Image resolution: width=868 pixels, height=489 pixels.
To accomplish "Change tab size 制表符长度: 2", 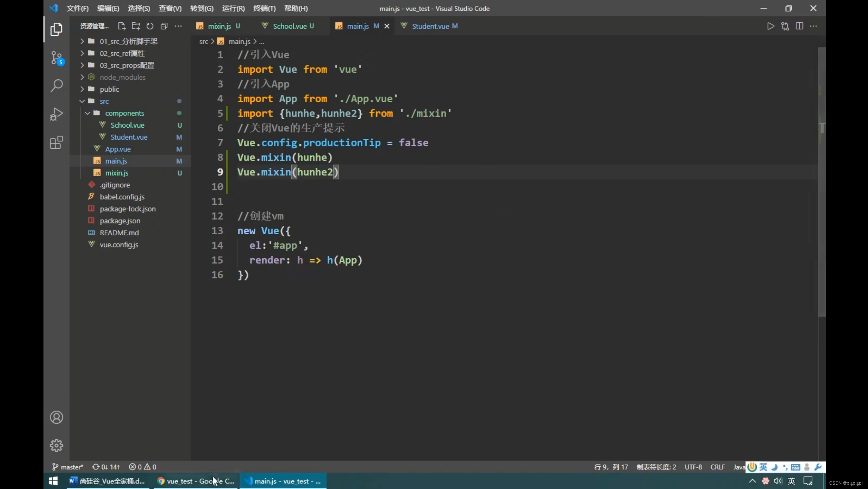I will tap(656, 467).
